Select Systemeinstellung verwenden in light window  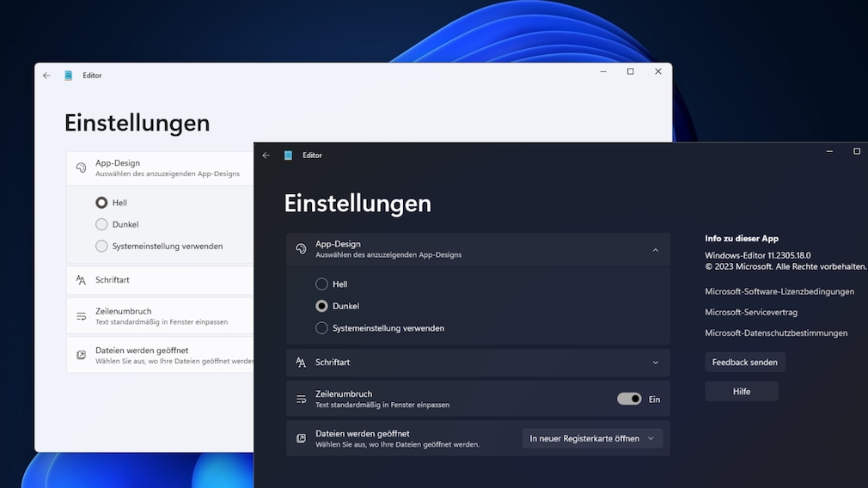pos(101,246)
